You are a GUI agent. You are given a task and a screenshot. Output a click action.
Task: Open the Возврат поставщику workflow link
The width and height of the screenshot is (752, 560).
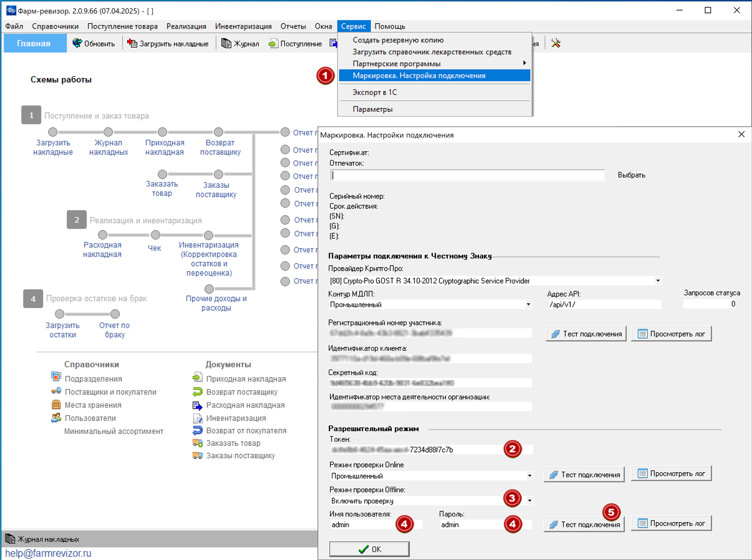(220, 148)
